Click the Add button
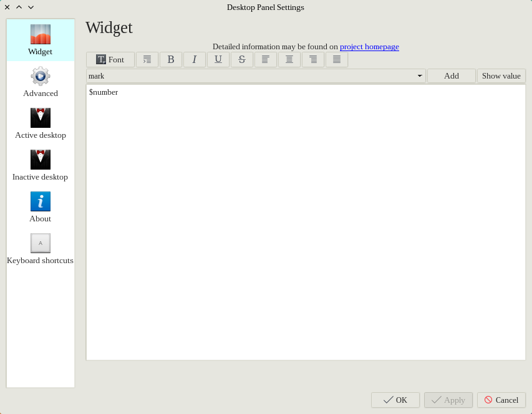The height and width of the screenshot is (414, 532). [x=452, y=76]
